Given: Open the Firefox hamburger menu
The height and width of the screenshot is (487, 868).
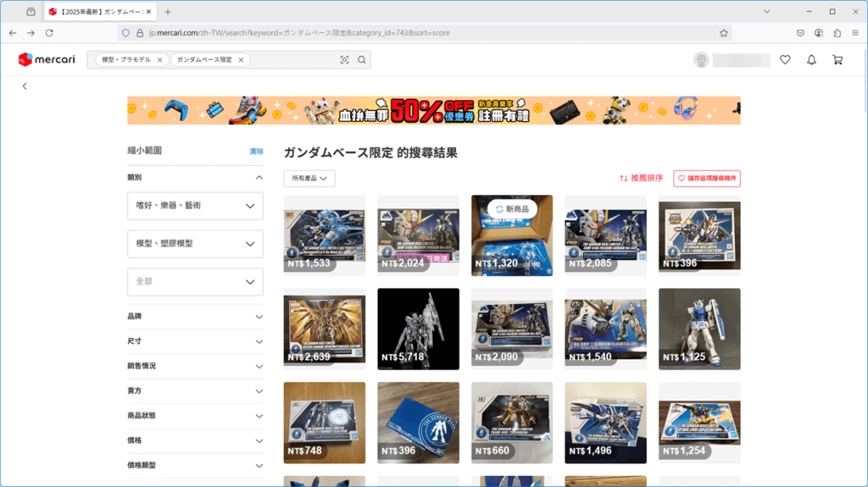Looking at the screenshot, I should pyautogui.click(x=855, y=33).
